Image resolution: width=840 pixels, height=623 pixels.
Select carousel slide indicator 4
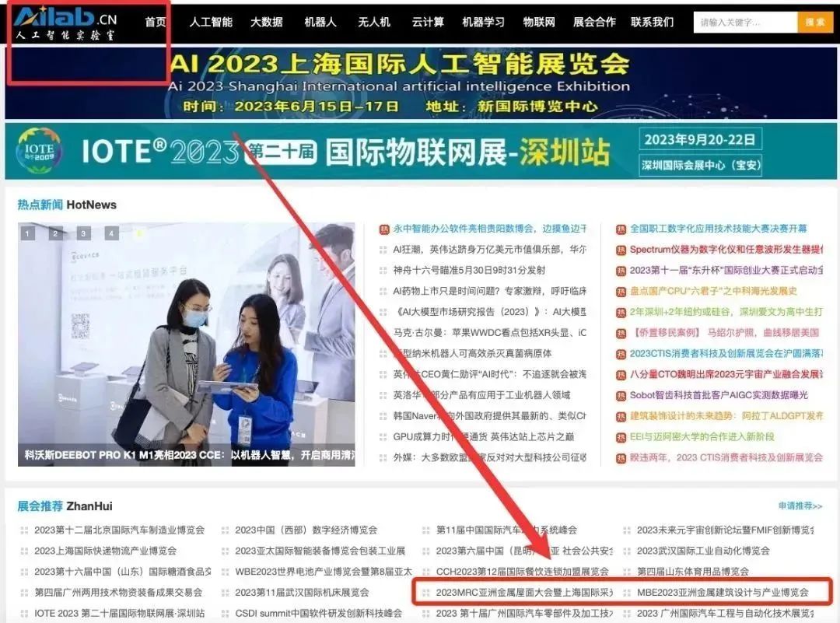tap(111, 233)
